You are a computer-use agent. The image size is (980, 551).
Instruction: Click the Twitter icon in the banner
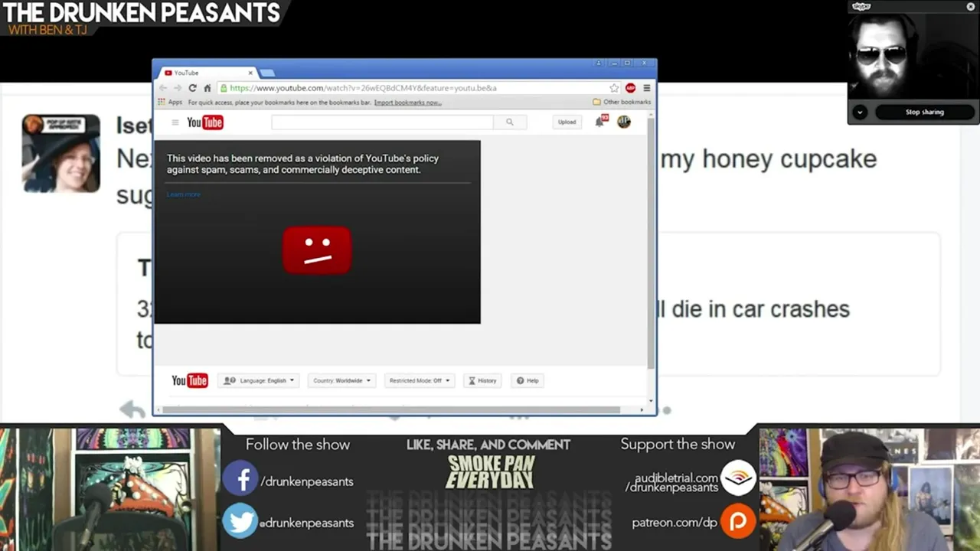point(240,522)
